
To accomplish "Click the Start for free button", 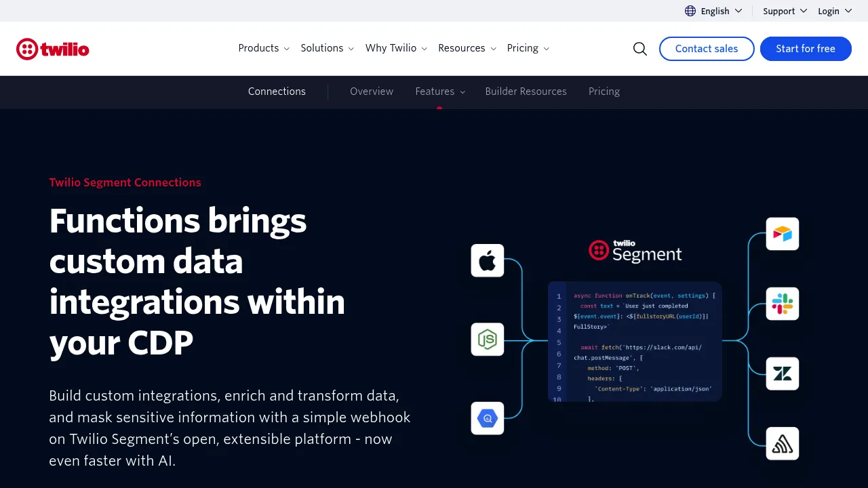I will (x=806, y=49).
